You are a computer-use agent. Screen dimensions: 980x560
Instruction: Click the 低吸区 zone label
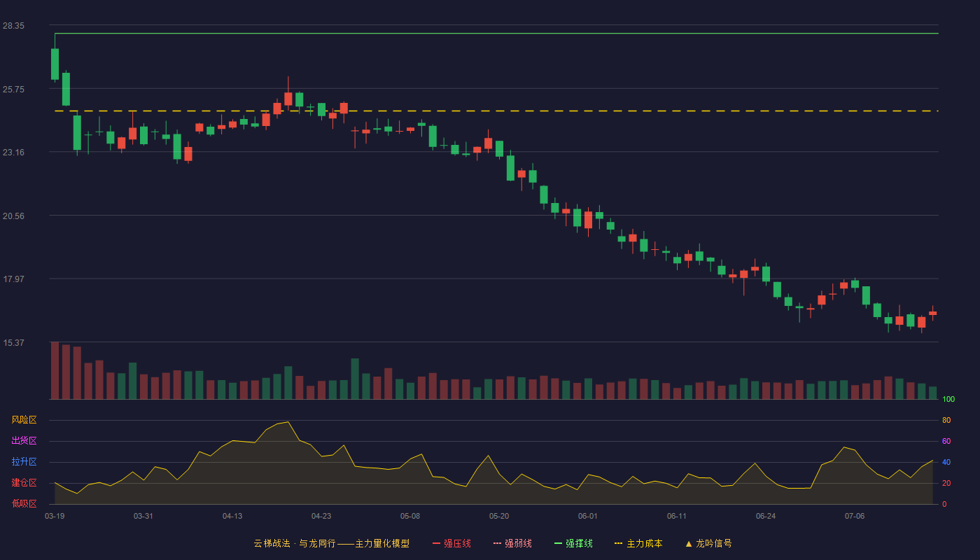pyautogui.click(x=24, y=503)
